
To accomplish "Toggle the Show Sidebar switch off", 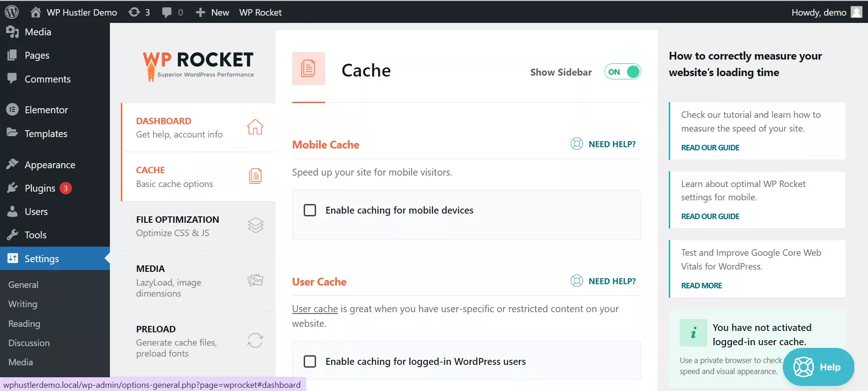I will 622,72.
